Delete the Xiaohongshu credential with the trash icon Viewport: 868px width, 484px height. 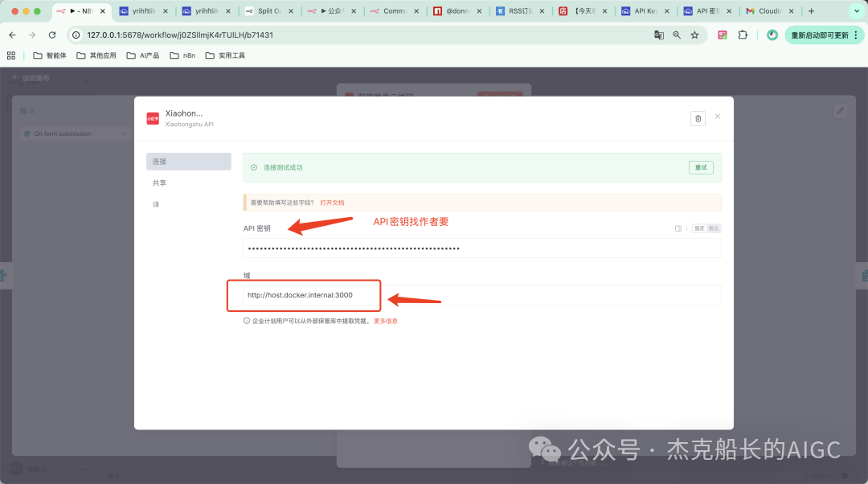(x=698, y=118)
